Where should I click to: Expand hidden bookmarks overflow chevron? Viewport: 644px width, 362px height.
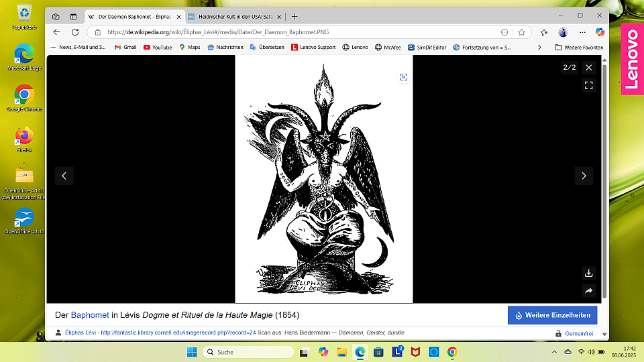pos(539,47)
